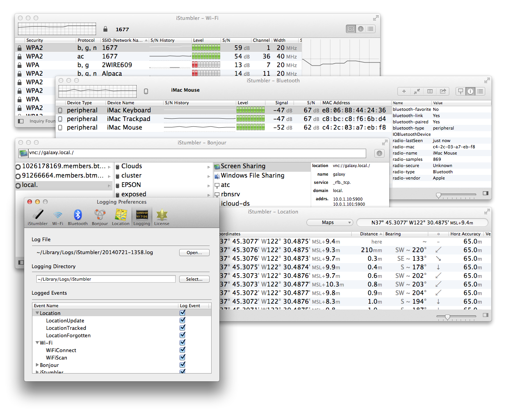
Task: Sort Bluetooth list by Device Name column
Action: pyautogui.click(x=134, y=103)
